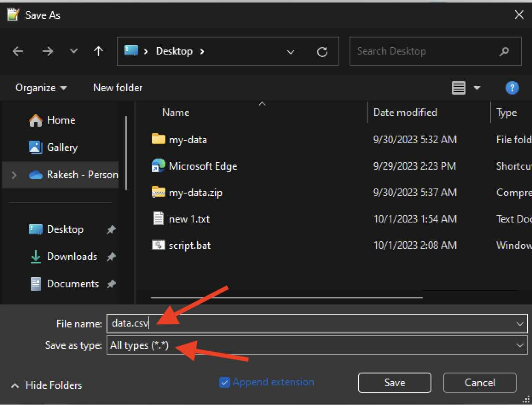Sort files by the Date modified column
Screen dimensions: 532x405
405,112
